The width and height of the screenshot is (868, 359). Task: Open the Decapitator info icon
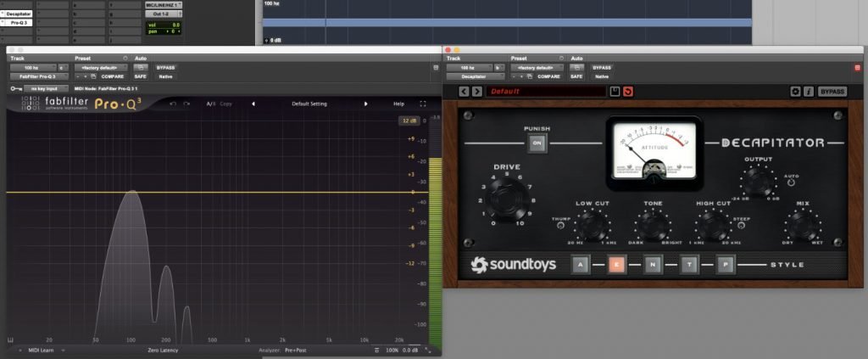coord(808,92)
